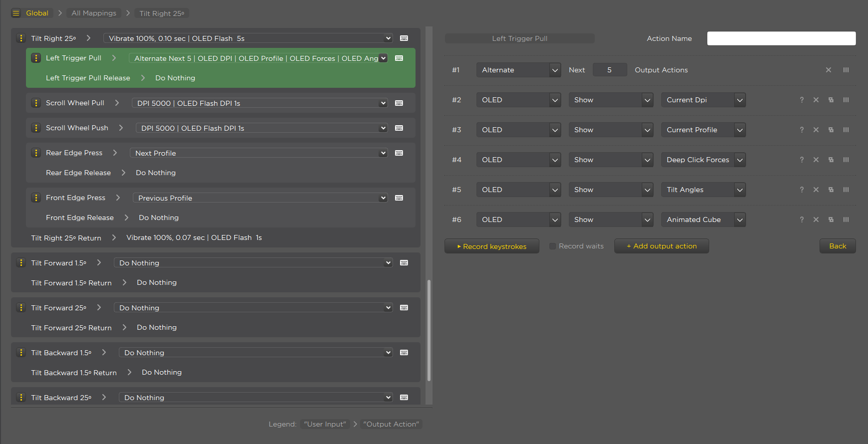
Task: Open the Rear Edge Press row options handle
Action: coord(36,153)
